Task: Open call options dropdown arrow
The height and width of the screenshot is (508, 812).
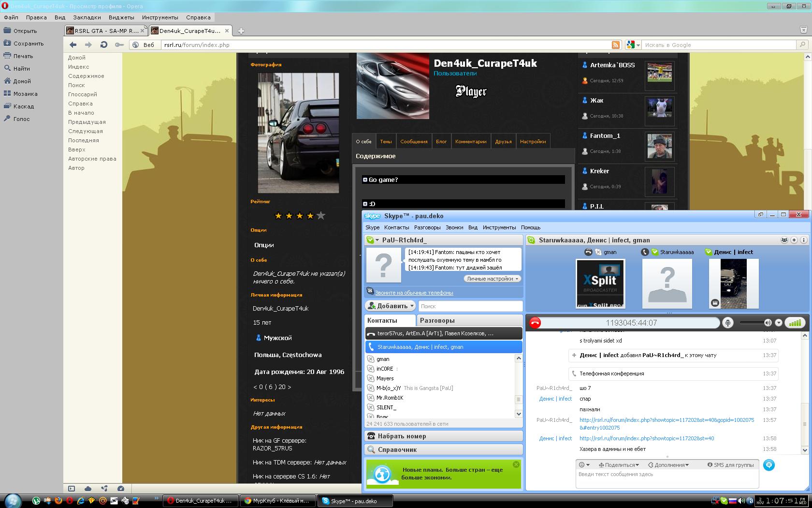Action: click(779, 323)
